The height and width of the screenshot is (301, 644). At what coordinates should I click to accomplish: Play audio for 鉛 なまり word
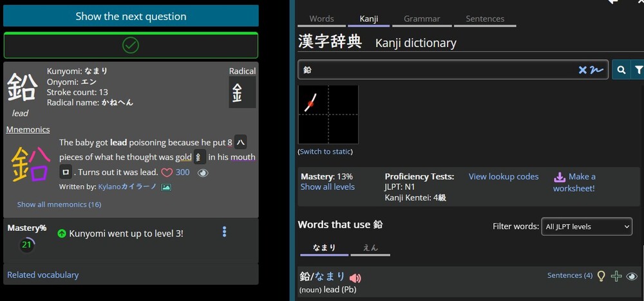pyautogui.click(x=355, y=278)
